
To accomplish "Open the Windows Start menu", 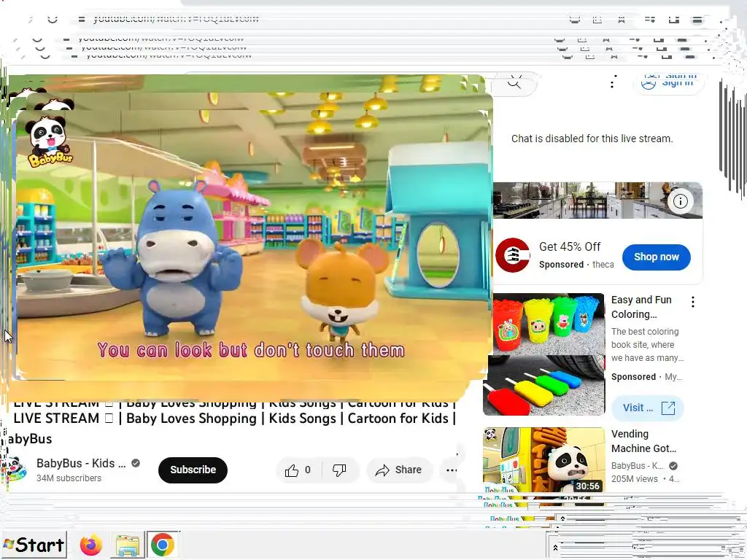I will 34,545.
